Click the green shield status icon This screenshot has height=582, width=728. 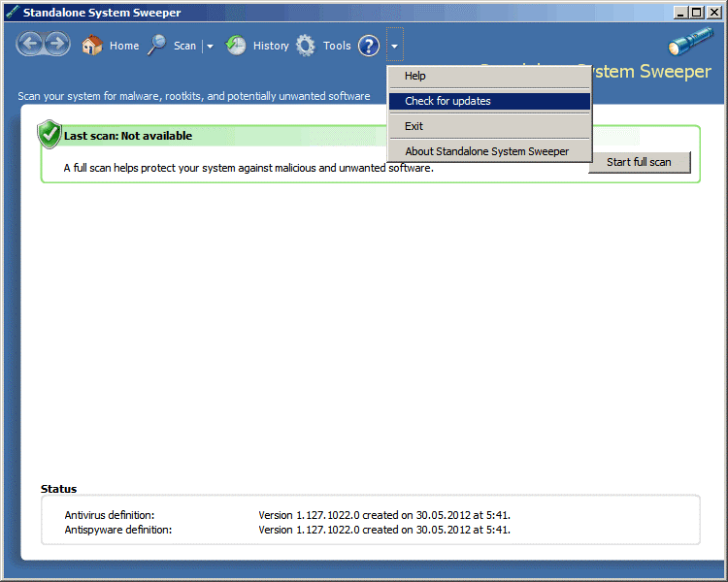[50, 134]
